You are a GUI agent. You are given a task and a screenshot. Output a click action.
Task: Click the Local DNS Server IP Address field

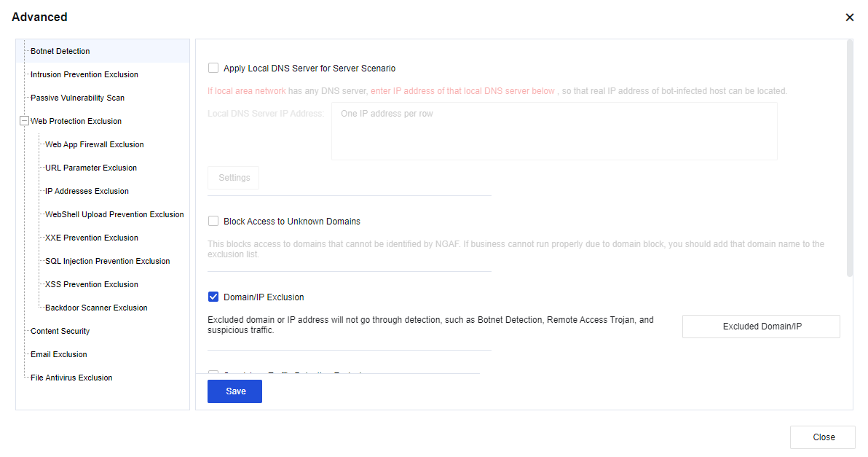[x=553, y=131]
